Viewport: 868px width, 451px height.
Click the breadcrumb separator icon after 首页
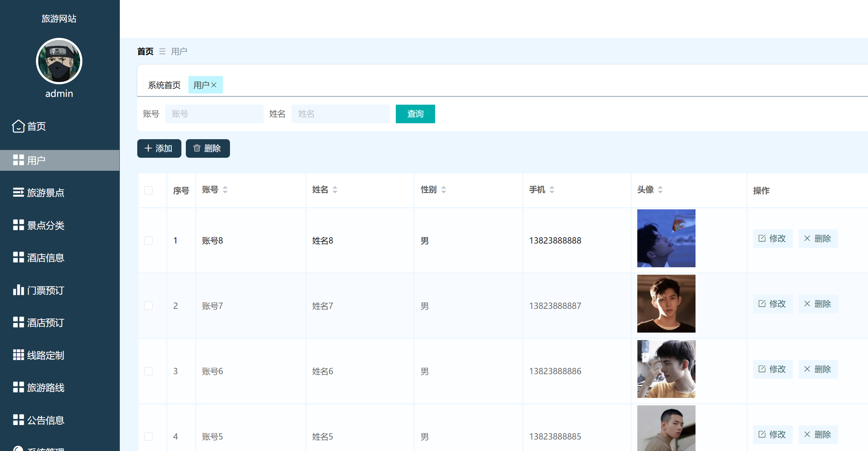[x=162, y=51]
